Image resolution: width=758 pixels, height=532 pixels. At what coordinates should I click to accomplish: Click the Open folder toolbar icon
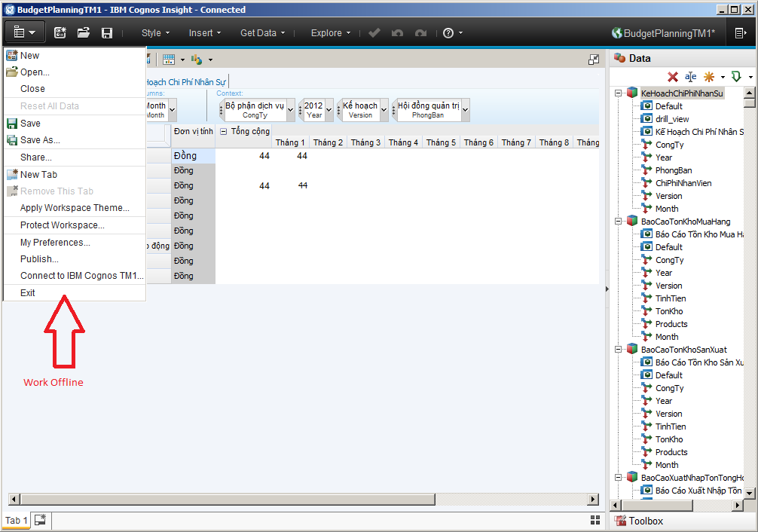pos(84,33)
